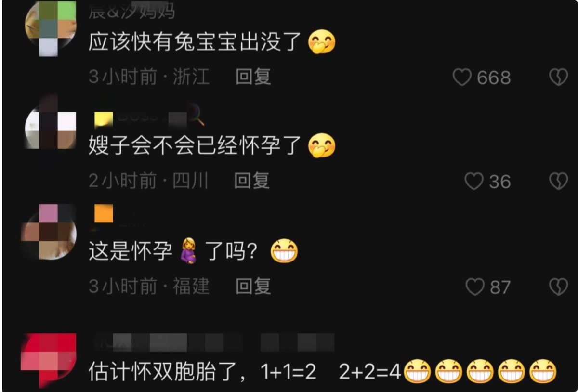This screenshot has height=392, width=578.
Task: Open username above the twins comment
Action: tap(211, 342)
